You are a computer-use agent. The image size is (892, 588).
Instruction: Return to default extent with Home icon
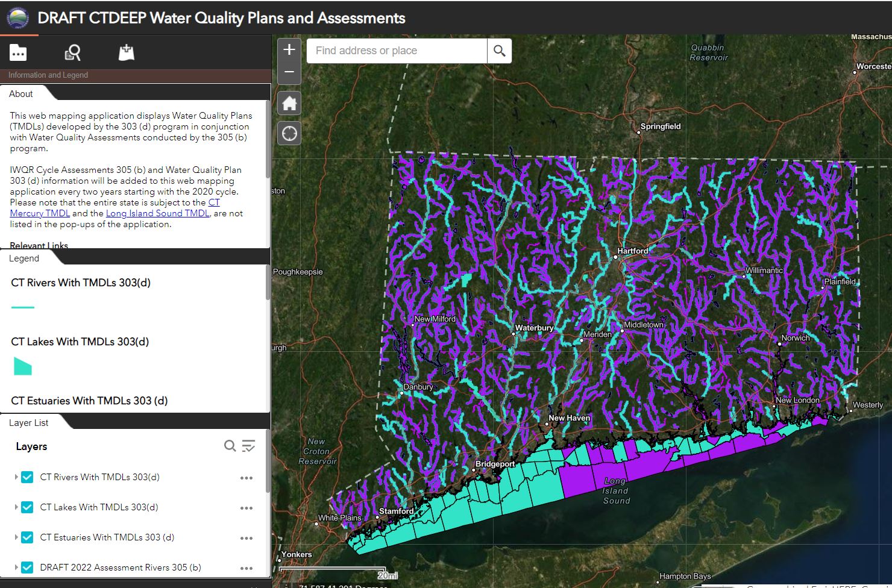[289, 102]
